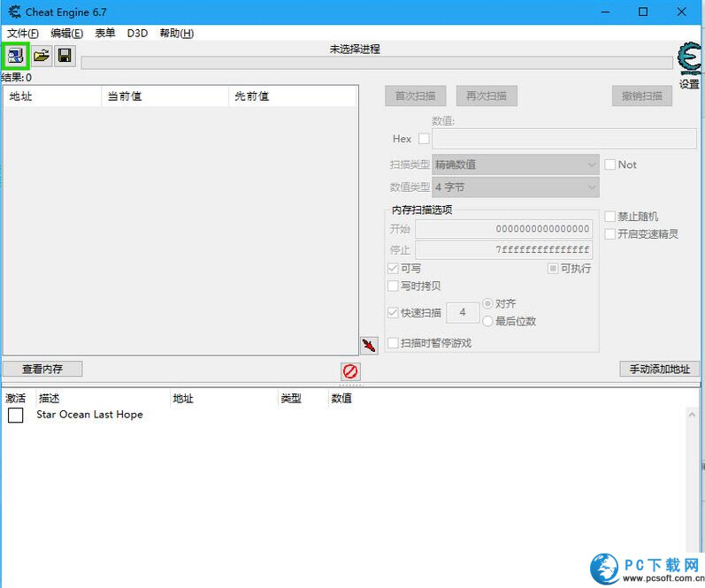Click the 地址 column header in address table
This screenshot has height=588, width=705.
(x=224, y=398)
